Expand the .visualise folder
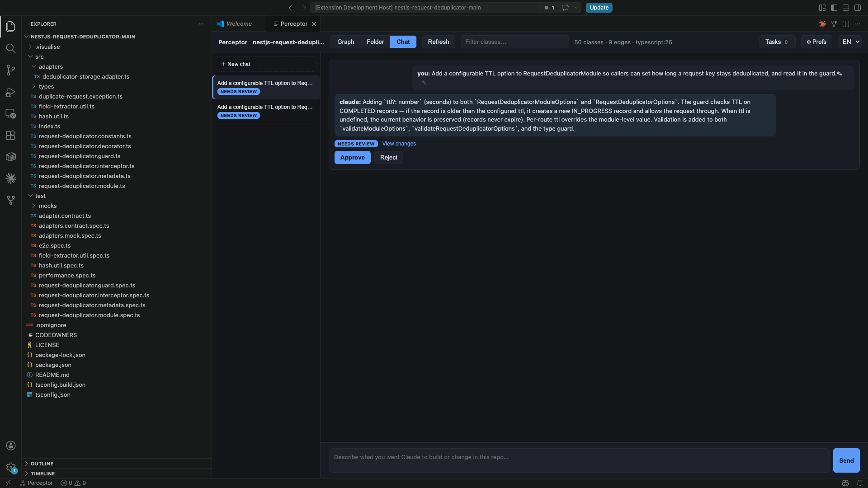 pyautogui.click(x=30, y=47)
